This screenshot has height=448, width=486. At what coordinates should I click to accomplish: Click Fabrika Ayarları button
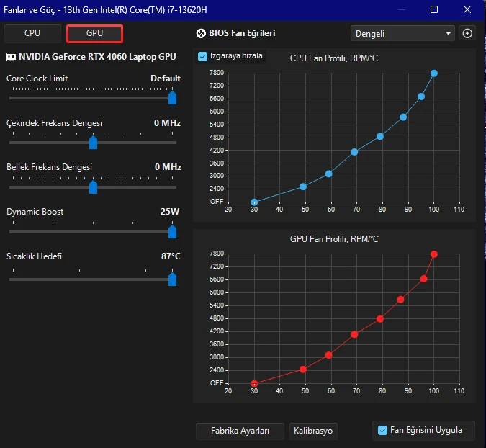(240, 431)
